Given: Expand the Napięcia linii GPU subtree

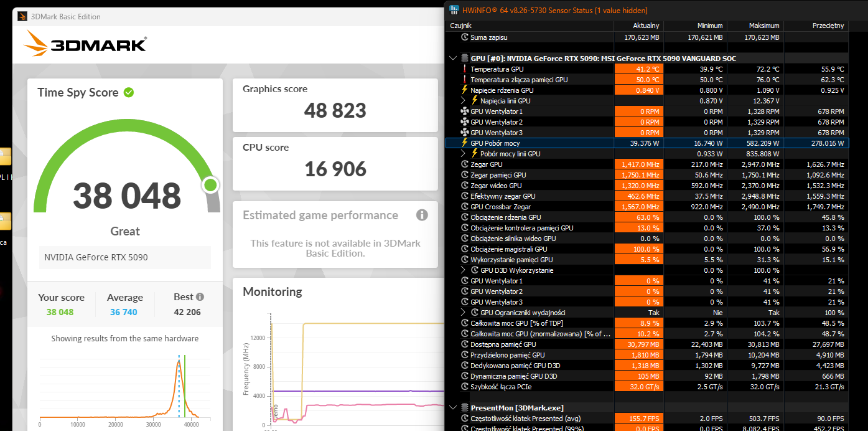Looking at the screenshot, I should [x=463, y=101].
